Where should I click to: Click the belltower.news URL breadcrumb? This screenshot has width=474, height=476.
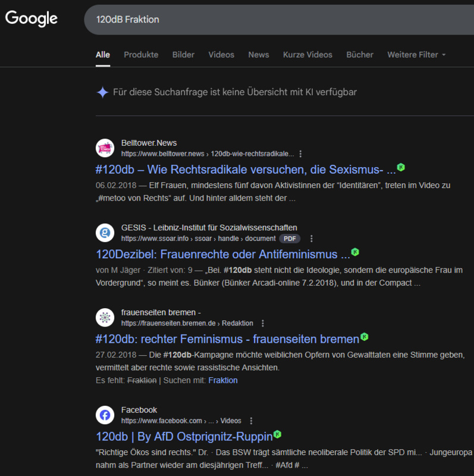[208, 154]
